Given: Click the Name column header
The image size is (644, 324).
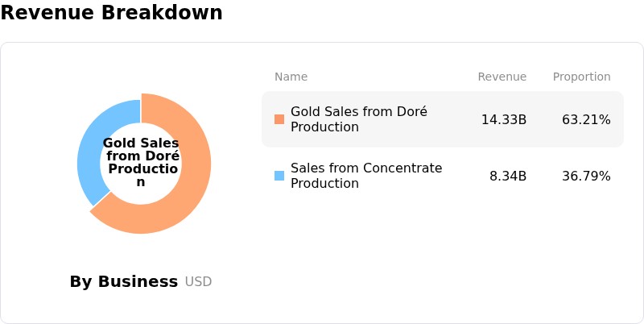Looking at the screenshot, I should point(291,77).
